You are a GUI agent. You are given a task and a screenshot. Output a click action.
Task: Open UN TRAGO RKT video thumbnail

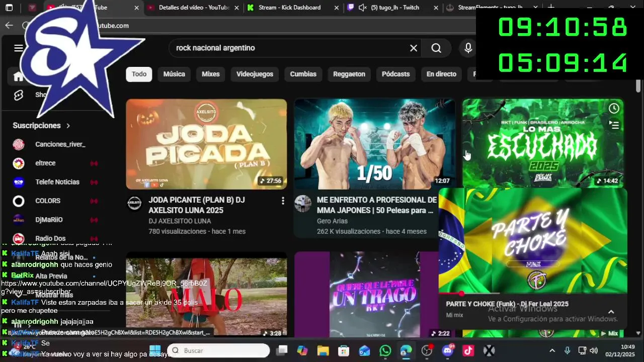(366, 294)
